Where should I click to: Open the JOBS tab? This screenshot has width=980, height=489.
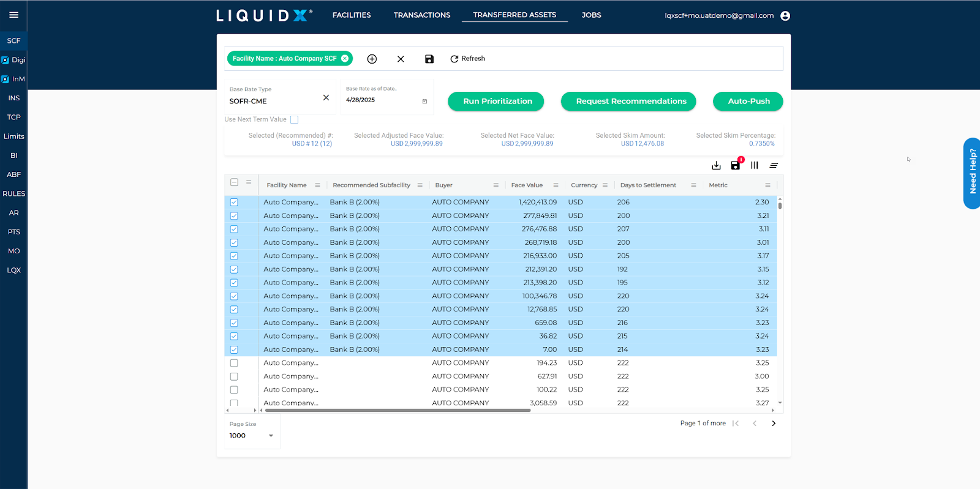[591, 15]
